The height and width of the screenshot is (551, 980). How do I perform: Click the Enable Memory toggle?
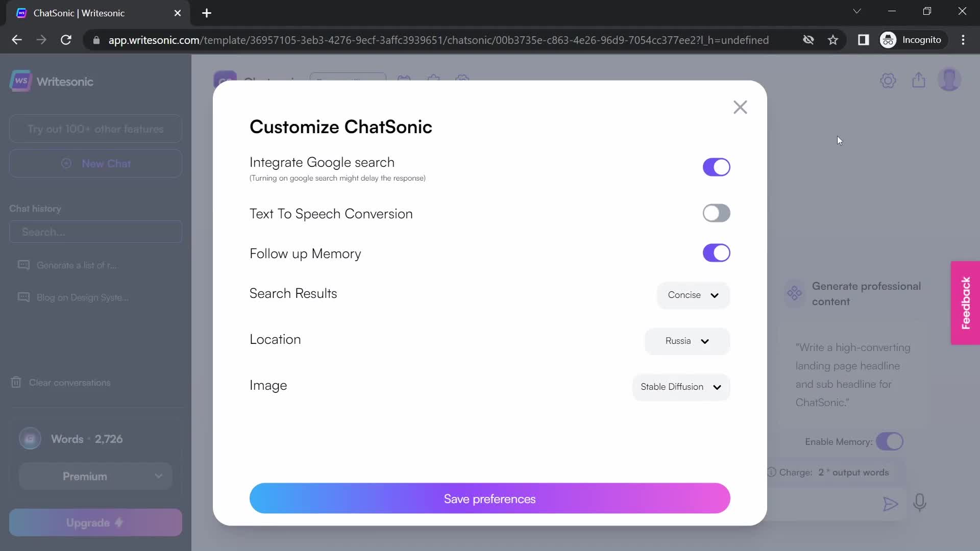click(x=889, y=441)
